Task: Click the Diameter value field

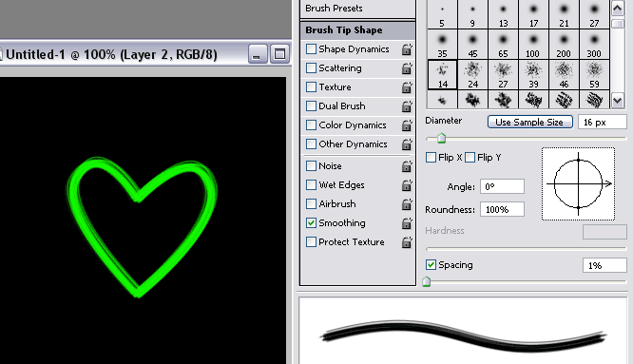Action: 603,122
